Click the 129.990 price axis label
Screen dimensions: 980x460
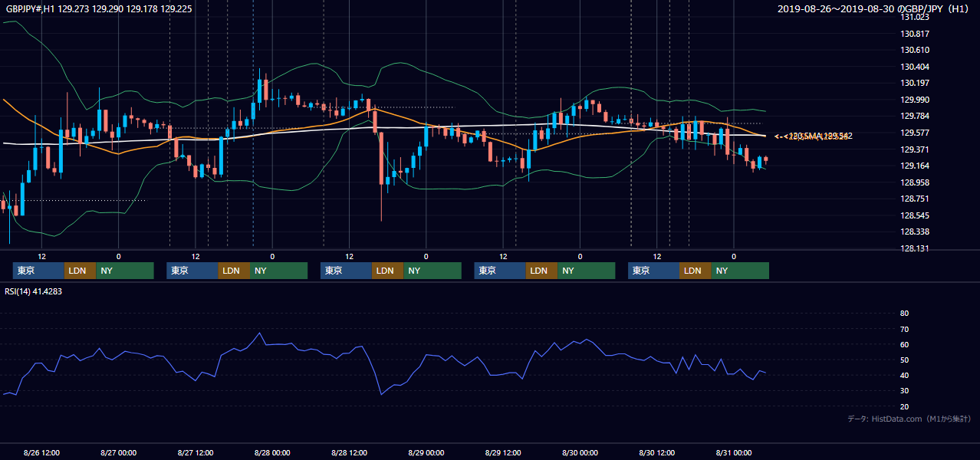pos(916,100)
